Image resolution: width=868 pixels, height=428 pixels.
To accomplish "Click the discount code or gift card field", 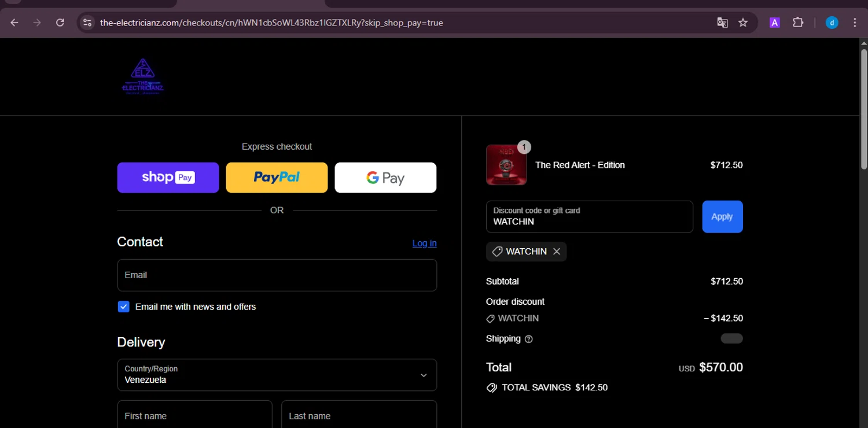I will pos(589,217).
